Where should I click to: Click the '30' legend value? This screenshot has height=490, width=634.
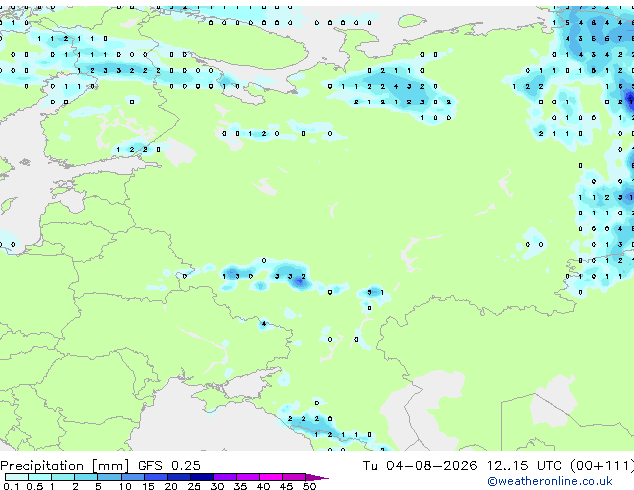pos(217,486)
